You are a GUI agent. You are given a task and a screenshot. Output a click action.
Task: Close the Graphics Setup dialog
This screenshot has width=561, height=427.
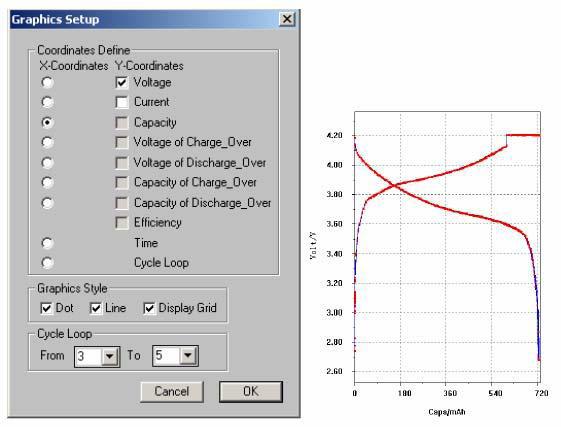point(287,19)
